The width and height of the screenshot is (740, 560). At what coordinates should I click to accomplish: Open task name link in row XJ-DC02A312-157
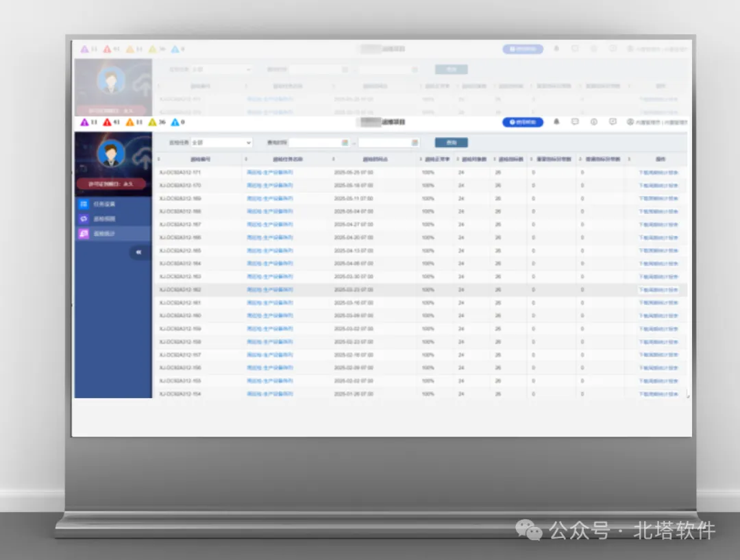pyautogui.click(x=270, y=354)
